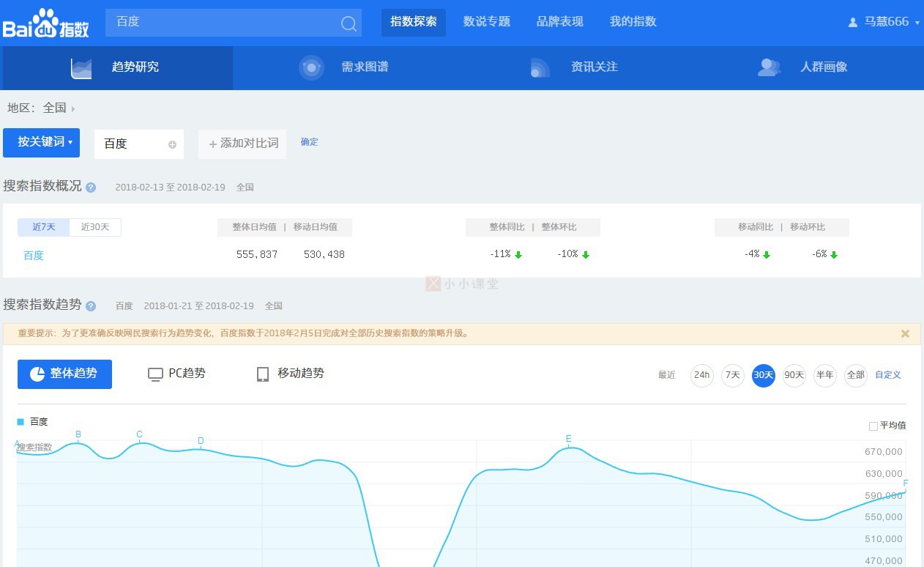This screenshot has width=924, height=567.
Task: Click the 添加对比词 button
Action: (242, 144)
